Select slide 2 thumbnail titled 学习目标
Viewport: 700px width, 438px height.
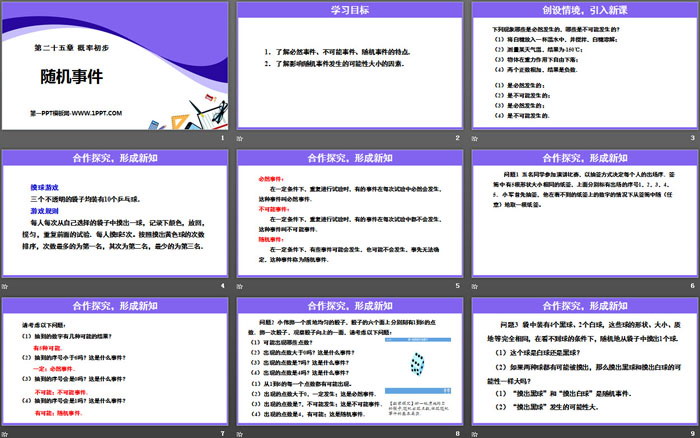point(350,66)
